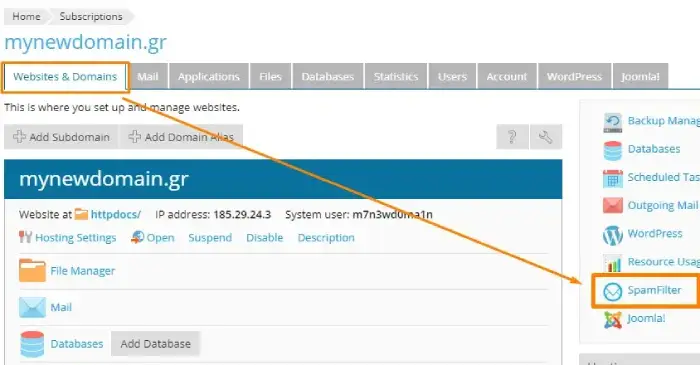This screenshot has height=365, width=700.
Task: Click the mynewdomain.gr blue header bar
Action: (x=283, y=179)
